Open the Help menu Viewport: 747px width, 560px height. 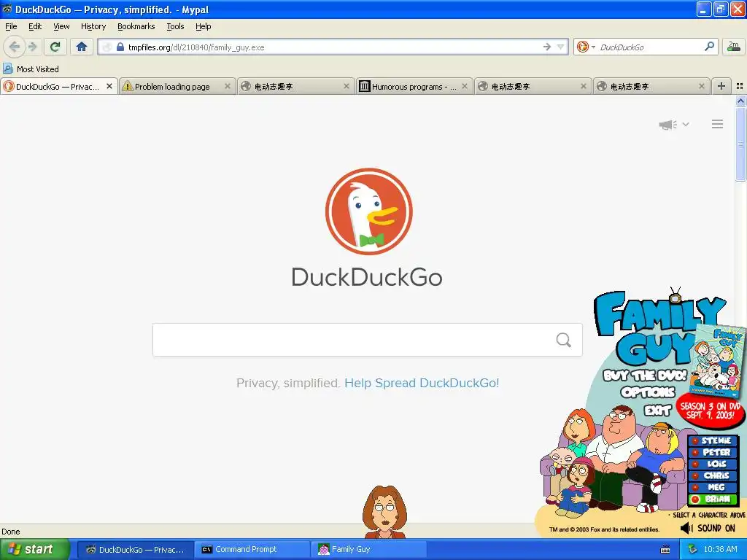click(203, 26)
